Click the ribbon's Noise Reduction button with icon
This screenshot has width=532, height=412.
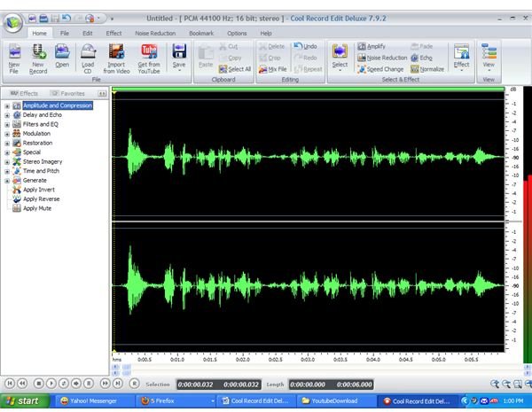pyautogui.click(x=382, y=58)
